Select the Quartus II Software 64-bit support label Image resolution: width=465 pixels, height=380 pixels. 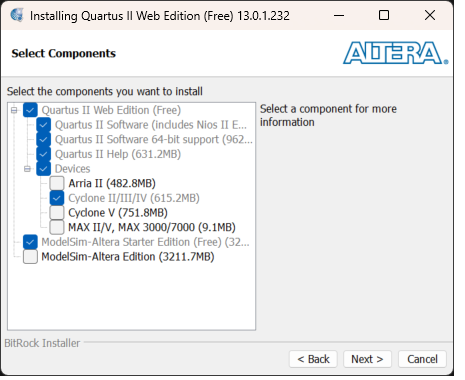click(x=154, y=139)
